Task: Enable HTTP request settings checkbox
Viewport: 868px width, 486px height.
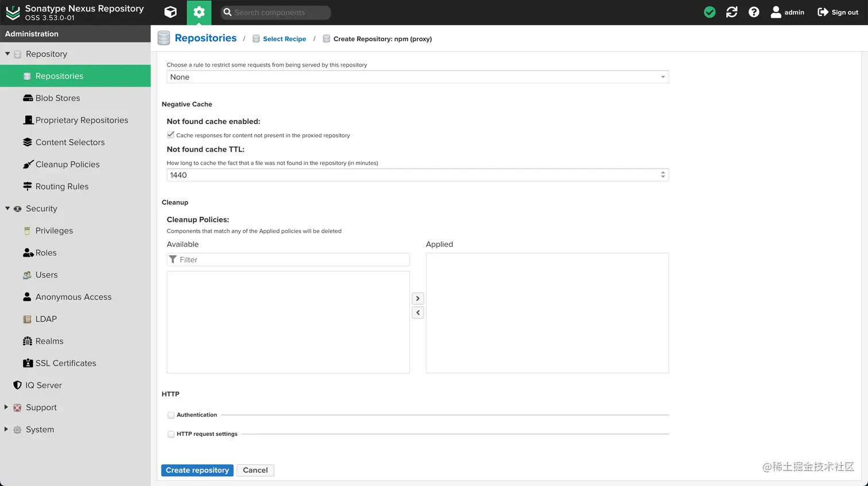Action: [x=171, y=434]
